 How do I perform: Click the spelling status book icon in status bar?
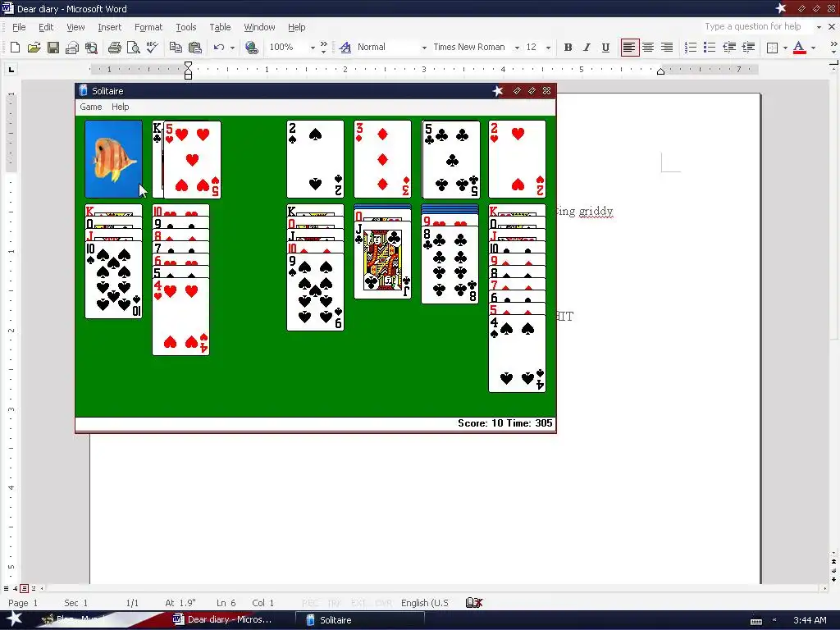point(474,603)
